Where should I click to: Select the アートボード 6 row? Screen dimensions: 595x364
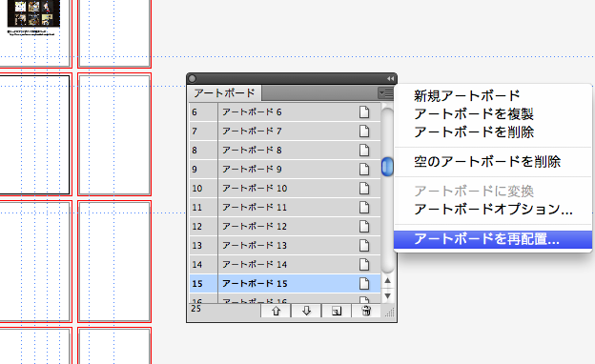pos(285,112)
